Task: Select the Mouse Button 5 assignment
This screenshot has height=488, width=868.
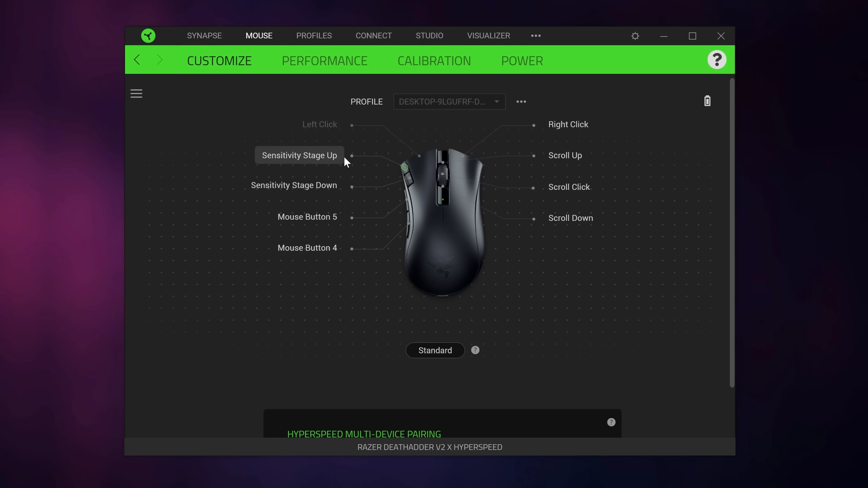Action: 307,217
